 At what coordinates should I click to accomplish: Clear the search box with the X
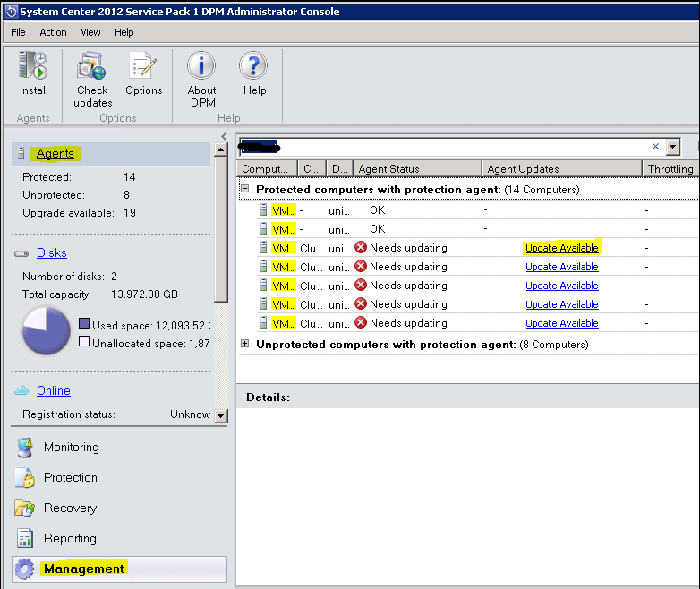point(655,147)
